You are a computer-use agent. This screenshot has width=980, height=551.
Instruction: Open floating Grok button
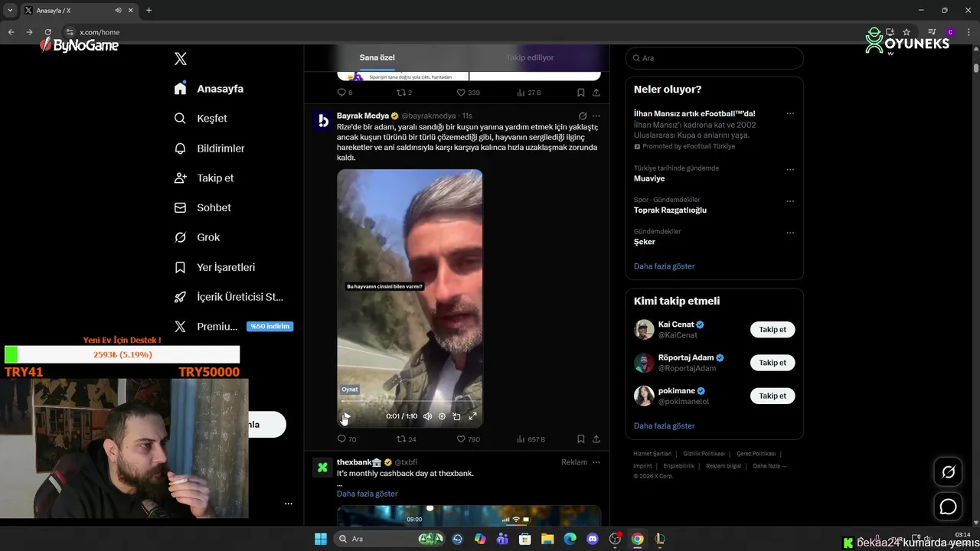(948, 472)
